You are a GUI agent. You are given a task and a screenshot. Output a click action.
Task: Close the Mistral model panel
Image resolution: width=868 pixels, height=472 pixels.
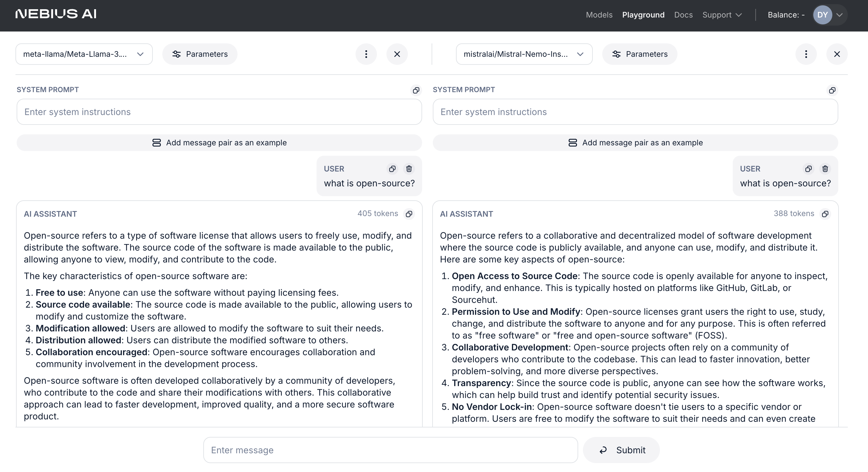(837, 54)
